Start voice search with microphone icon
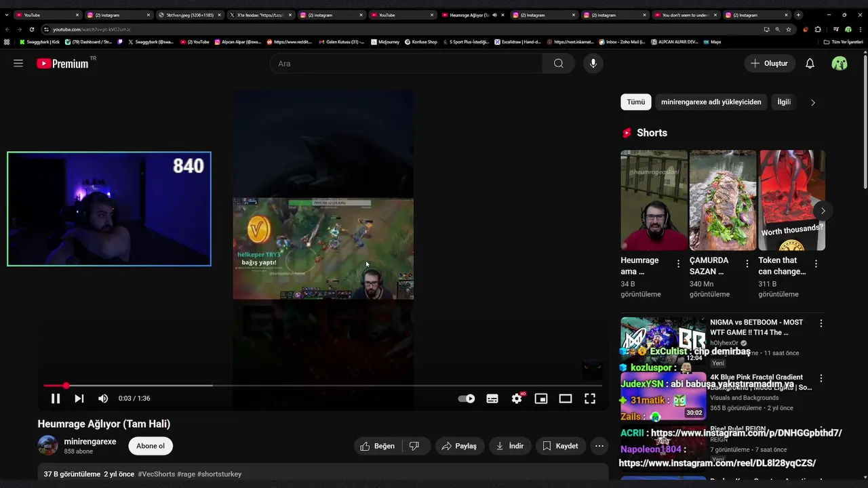This screenshot has height=488, width=868. point(593,63)
